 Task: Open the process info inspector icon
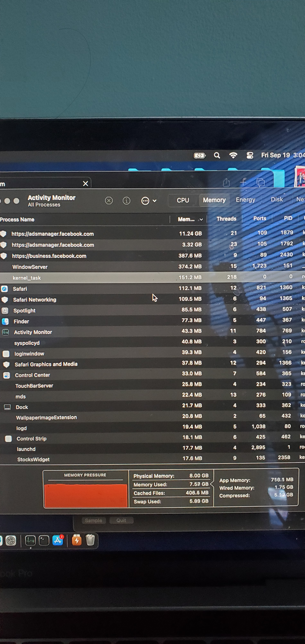click(x=126, y=201)
